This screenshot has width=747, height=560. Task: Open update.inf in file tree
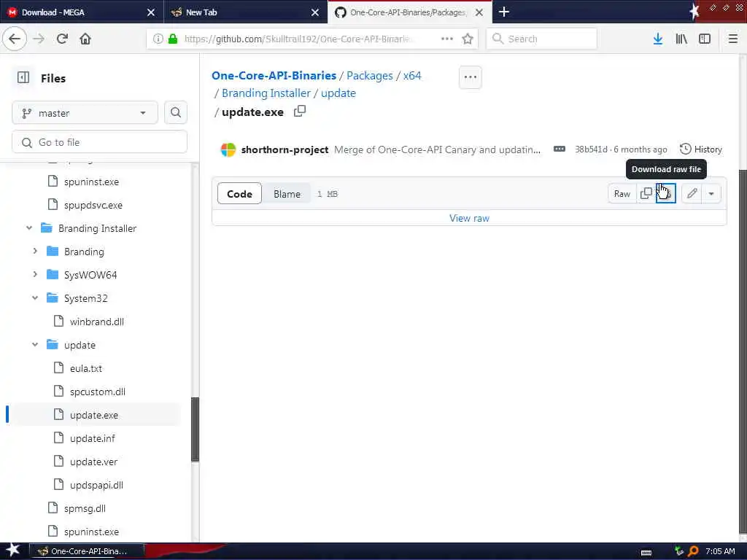point(93,438)
